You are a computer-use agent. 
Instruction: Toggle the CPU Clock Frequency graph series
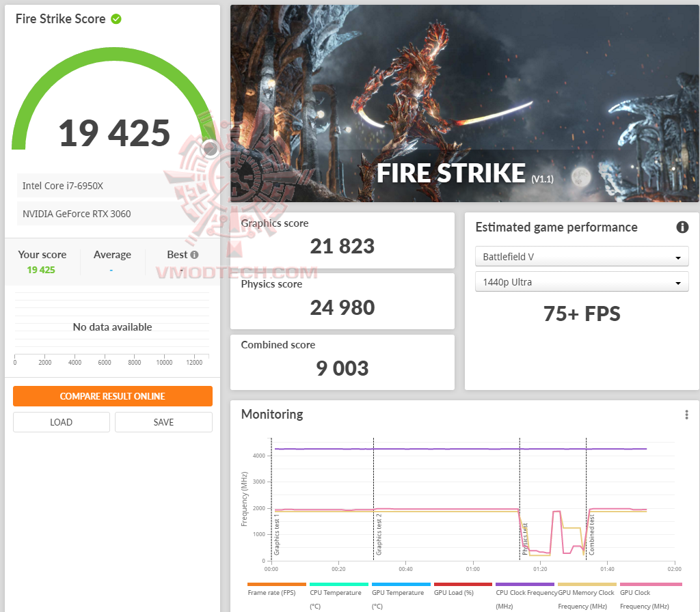click(x=525, y=585)
